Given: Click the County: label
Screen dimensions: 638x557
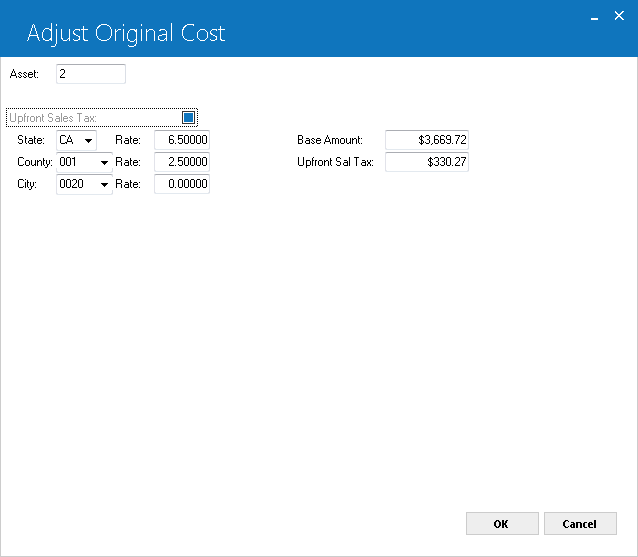Looking at the screenshot, I should [35, 162].
